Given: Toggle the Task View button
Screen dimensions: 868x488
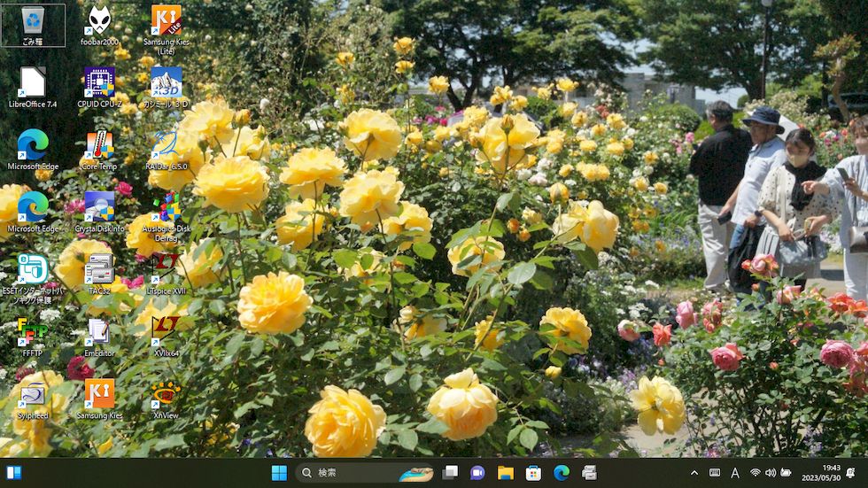Looking at the screenshot, I should click(x=451, y=473).
